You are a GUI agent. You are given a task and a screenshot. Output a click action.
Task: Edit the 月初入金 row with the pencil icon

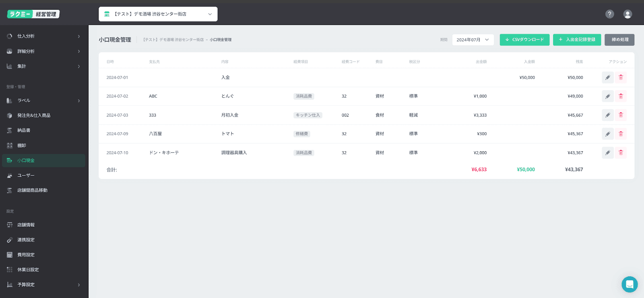pyautogui.click(x=608, y=115)
